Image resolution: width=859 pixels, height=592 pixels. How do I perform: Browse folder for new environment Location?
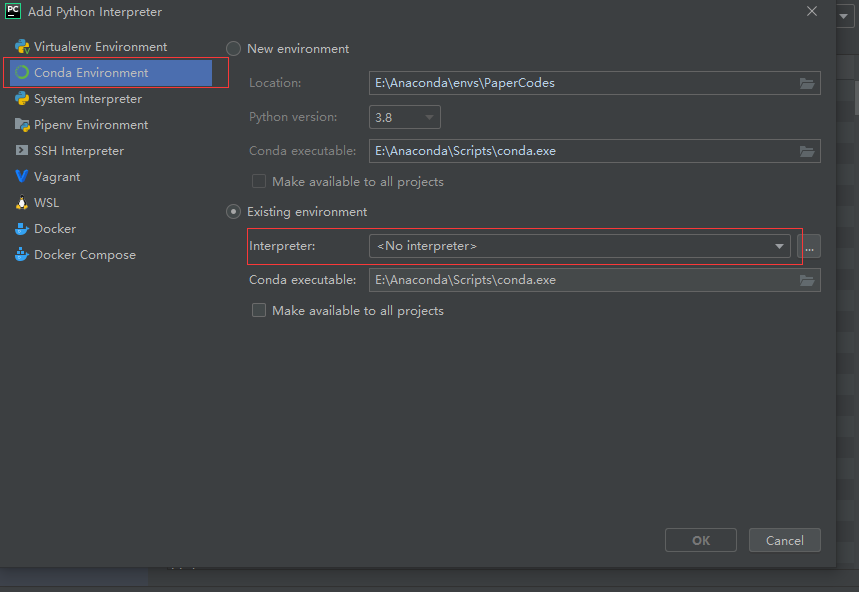(x=806, y=83)
